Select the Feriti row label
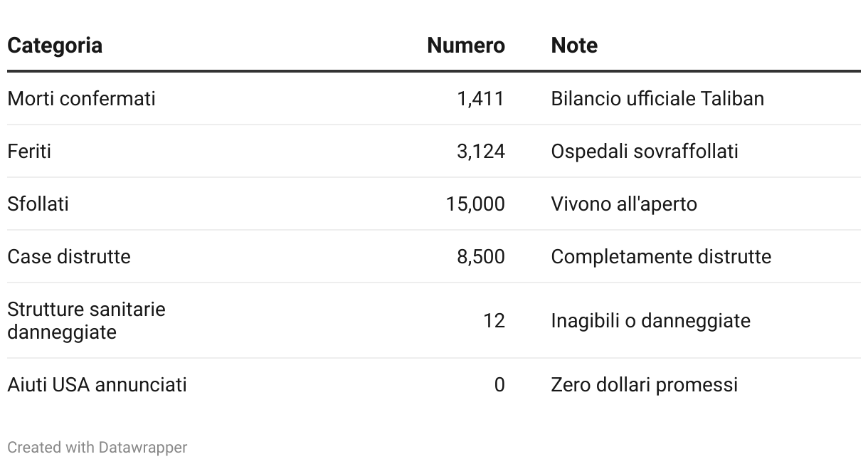The width and height of the screenshot is (868, 464). point(29,151)
